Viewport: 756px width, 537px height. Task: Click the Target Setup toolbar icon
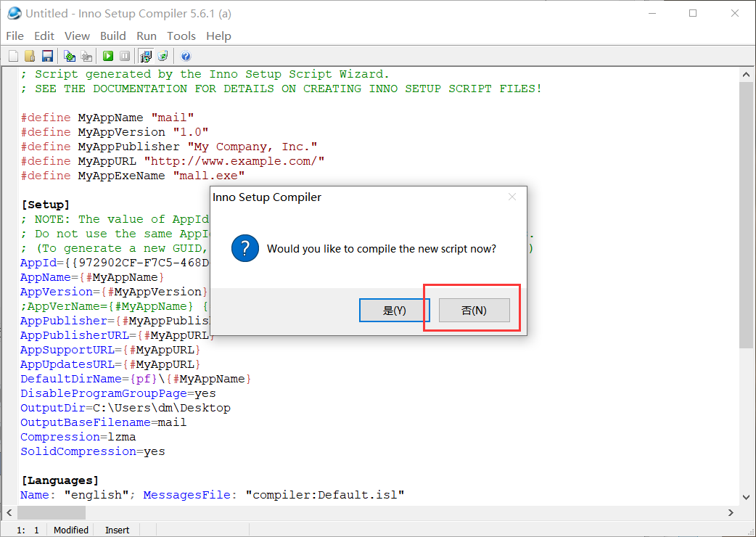tap(146, 57)
